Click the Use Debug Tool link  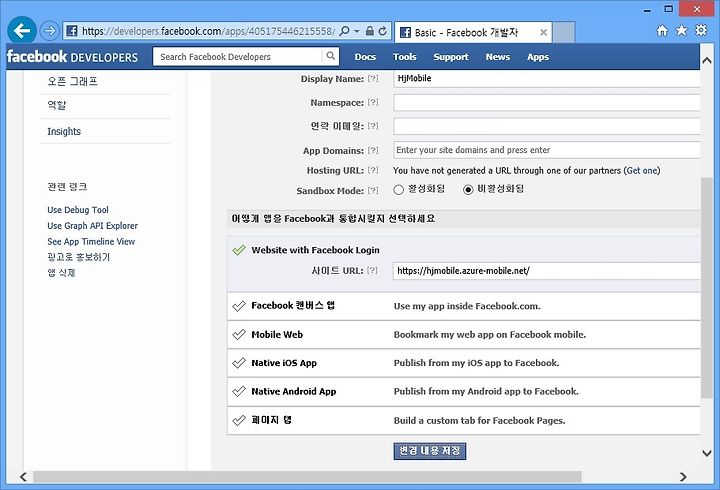coord(78,210)
